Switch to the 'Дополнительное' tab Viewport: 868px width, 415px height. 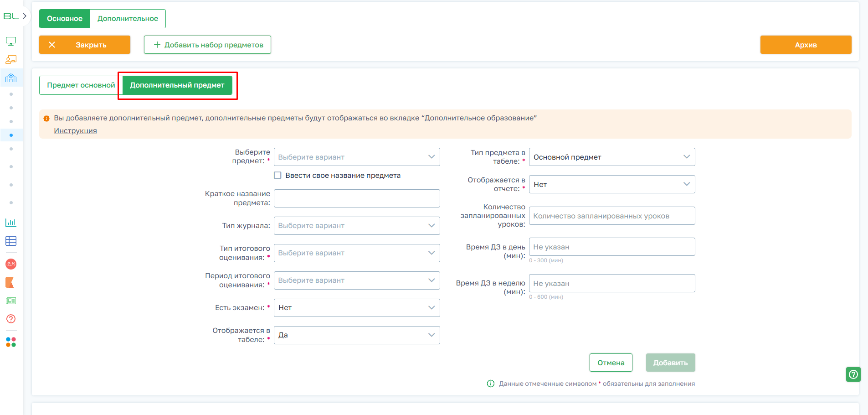[x=128, y=19]
